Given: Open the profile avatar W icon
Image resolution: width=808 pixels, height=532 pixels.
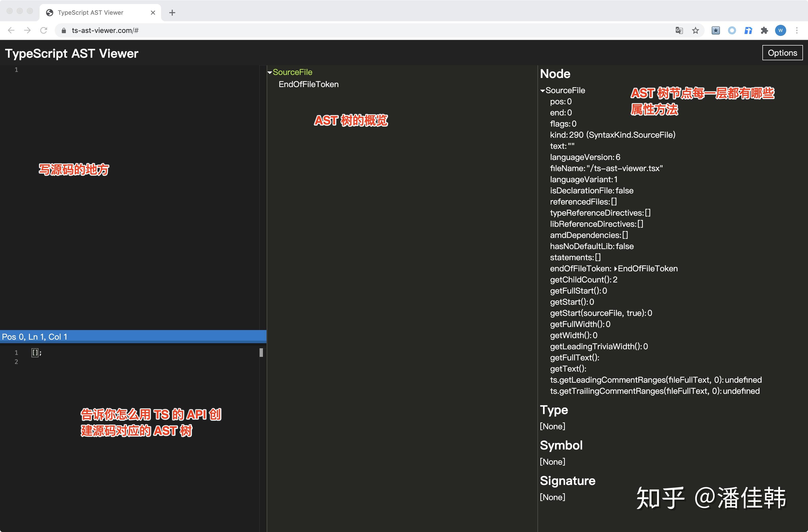Looking at the screenshot, I should click(780, 31).
